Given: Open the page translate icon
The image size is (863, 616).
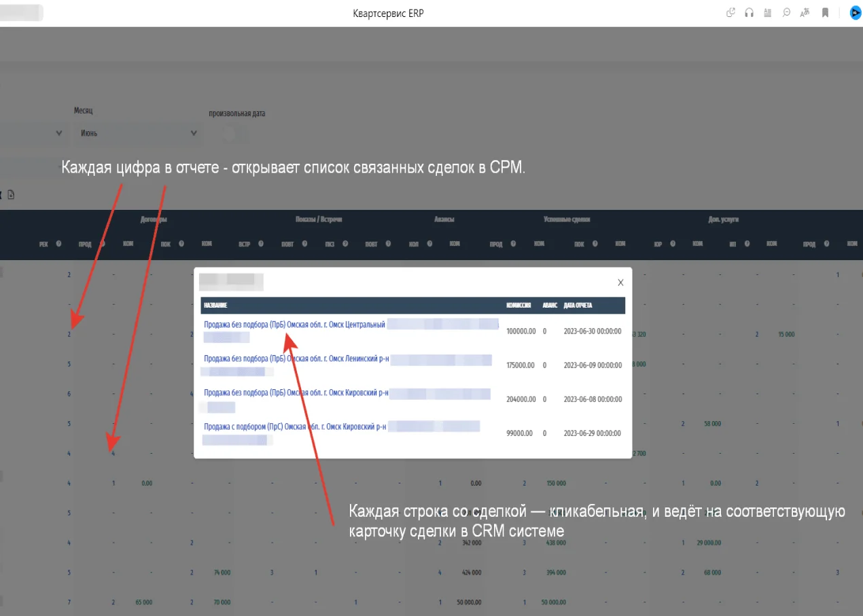Looking at the screenshot, I should coord(804,12).
